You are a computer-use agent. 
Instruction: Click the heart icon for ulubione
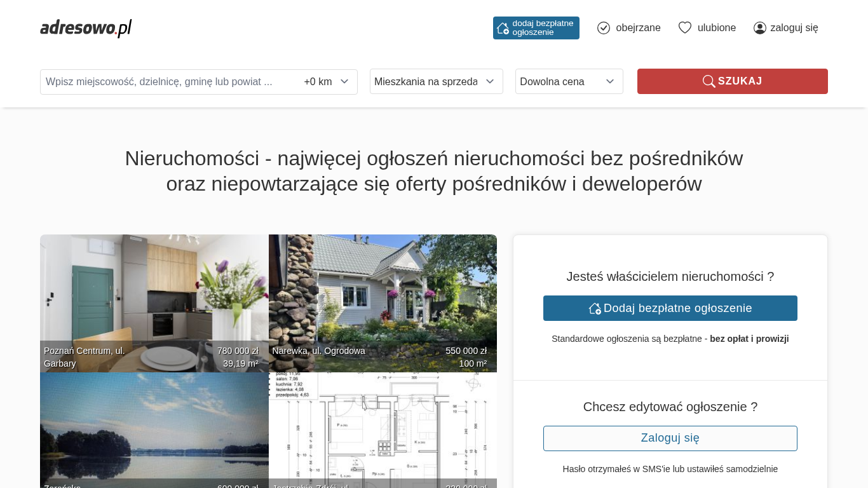pos(684,28)
